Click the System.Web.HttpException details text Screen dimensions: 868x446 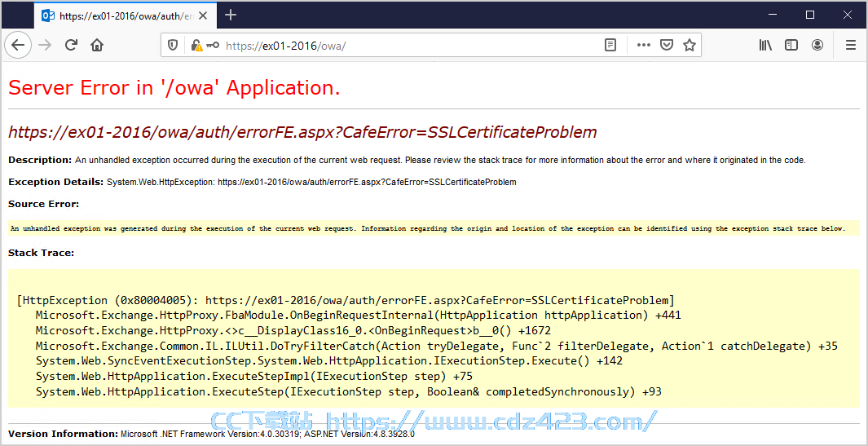click(x=311, y=183)
